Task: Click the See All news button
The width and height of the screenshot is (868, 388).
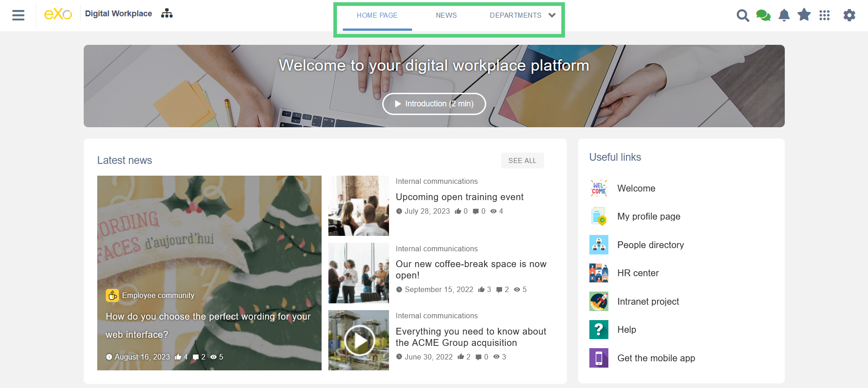Action: (x=522, y=160)
